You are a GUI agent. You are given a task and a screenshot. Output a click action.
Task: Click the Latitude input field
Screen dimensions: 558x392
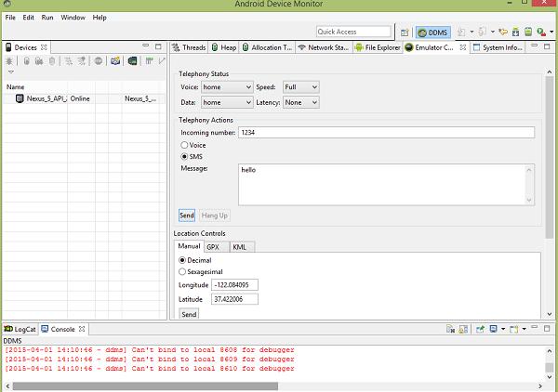(x=235, y=299)
